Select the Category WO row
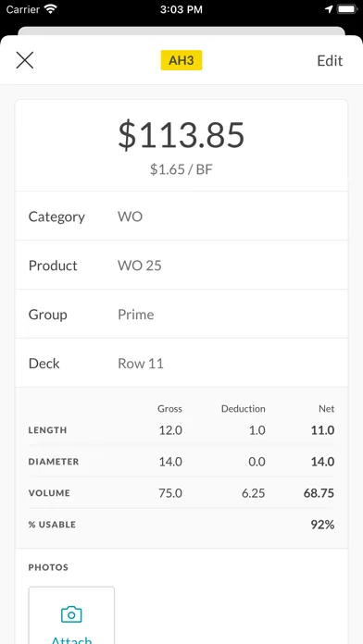The image size is (363, 644). click(x=181, y=216)
